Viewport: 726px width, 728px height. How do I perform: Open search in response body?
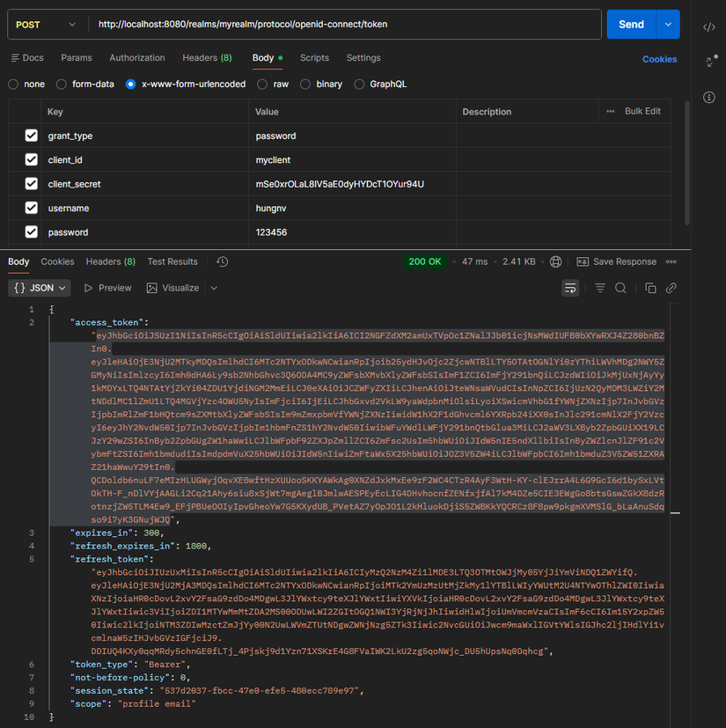coord(620,288)
